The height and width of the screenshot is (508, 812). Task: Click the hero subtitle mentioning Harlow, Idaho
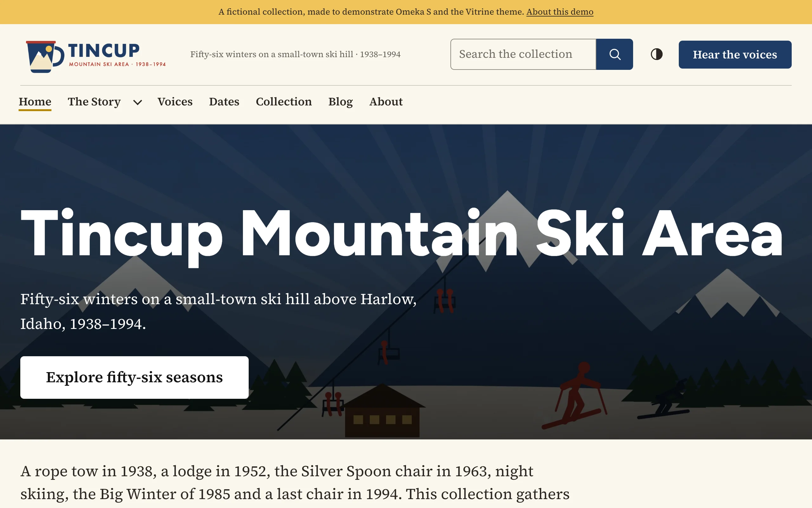(x=219, y=311)
